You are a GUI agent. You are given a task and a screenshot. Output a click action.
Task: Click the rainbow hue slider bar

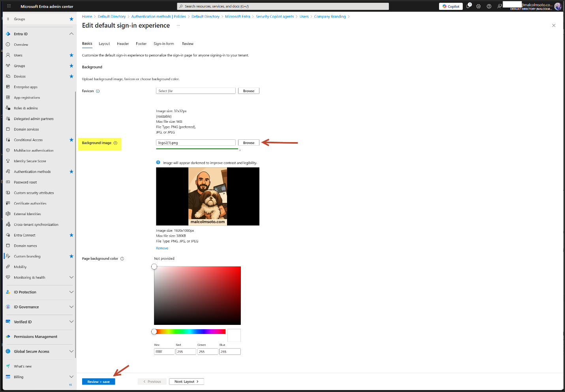coord(190,332)
